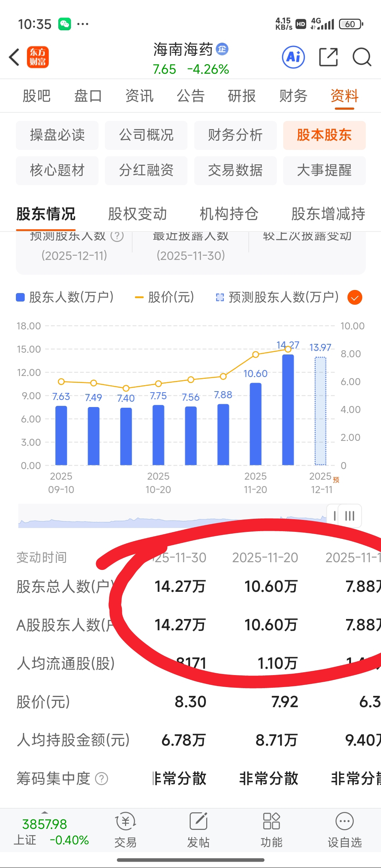Switch to 公告 tab
This screenshot has width=381, height=868.
[x=191, y=96]
